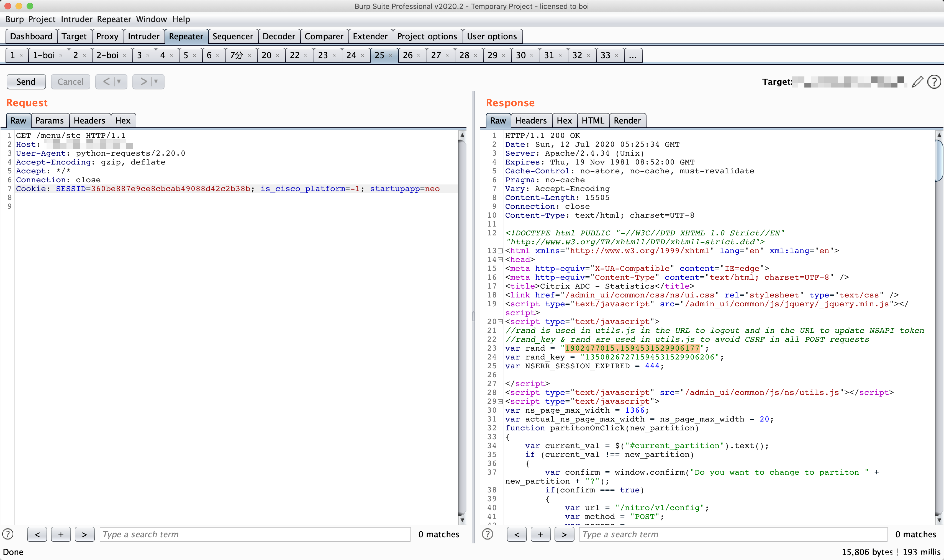Close the 1-boi Repeater tab
This screenshot has height=560, width=944.
coord(61,55)
